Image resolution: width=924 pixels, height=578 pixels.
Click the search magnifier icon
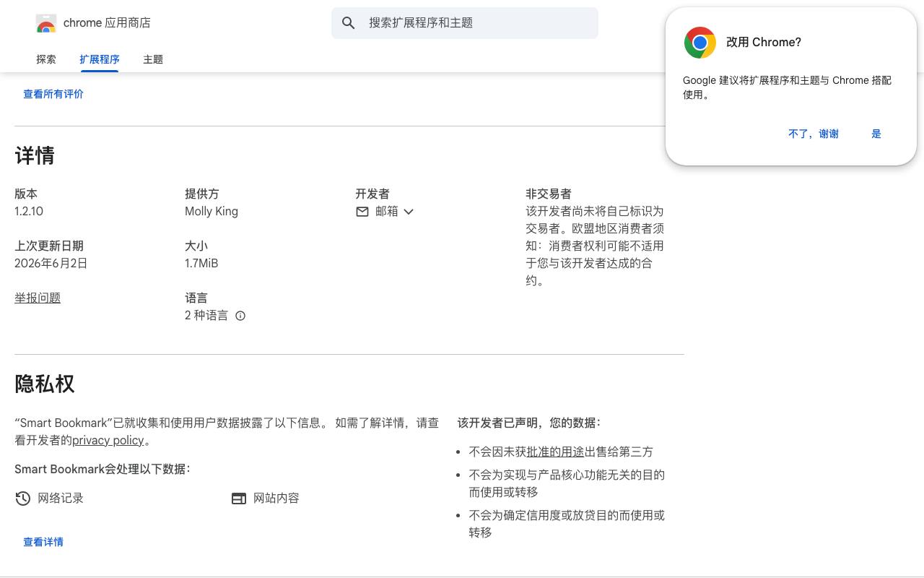[x=349, y=23]
